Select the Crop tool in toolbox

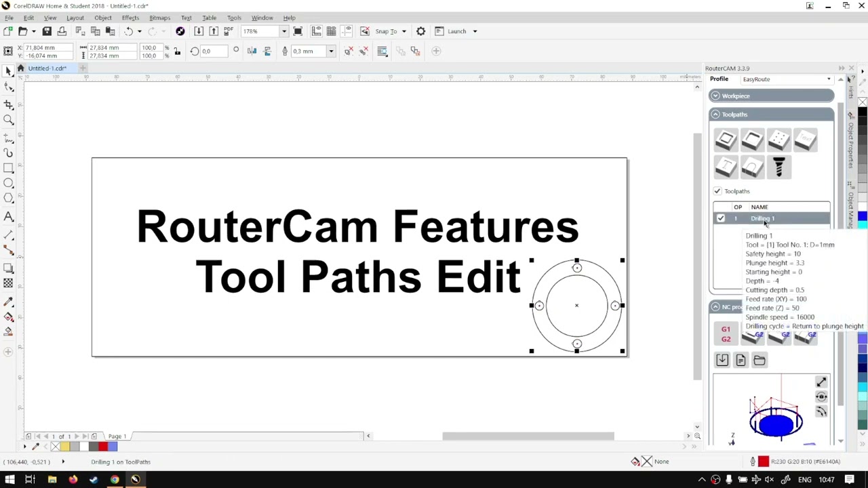(8, 104)
